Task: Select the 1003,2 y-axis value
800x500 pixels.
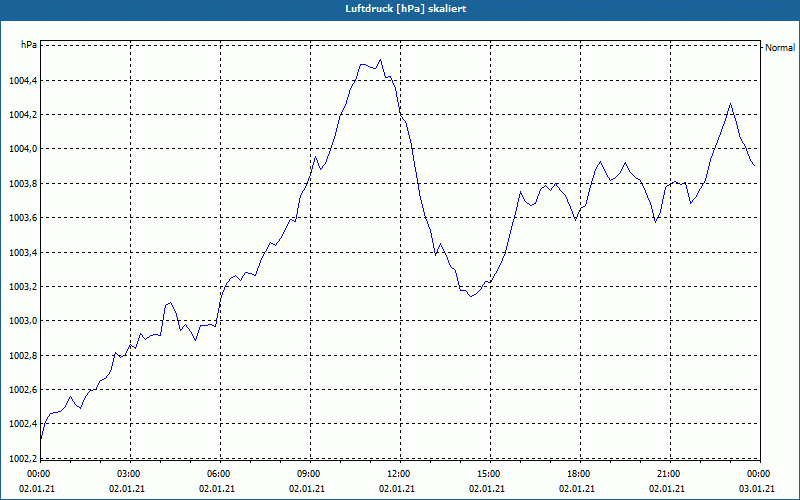Action: point(22,287)
